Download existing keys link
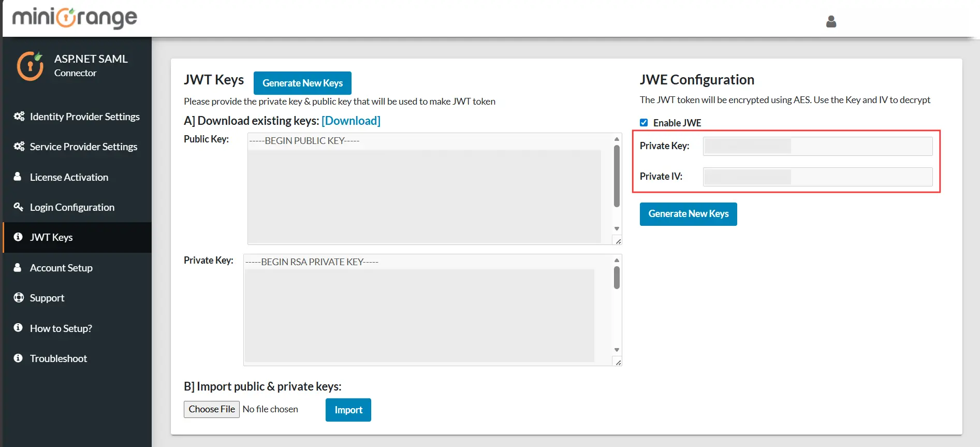Viewport: 980px width, 447px height. click(351, 121)
